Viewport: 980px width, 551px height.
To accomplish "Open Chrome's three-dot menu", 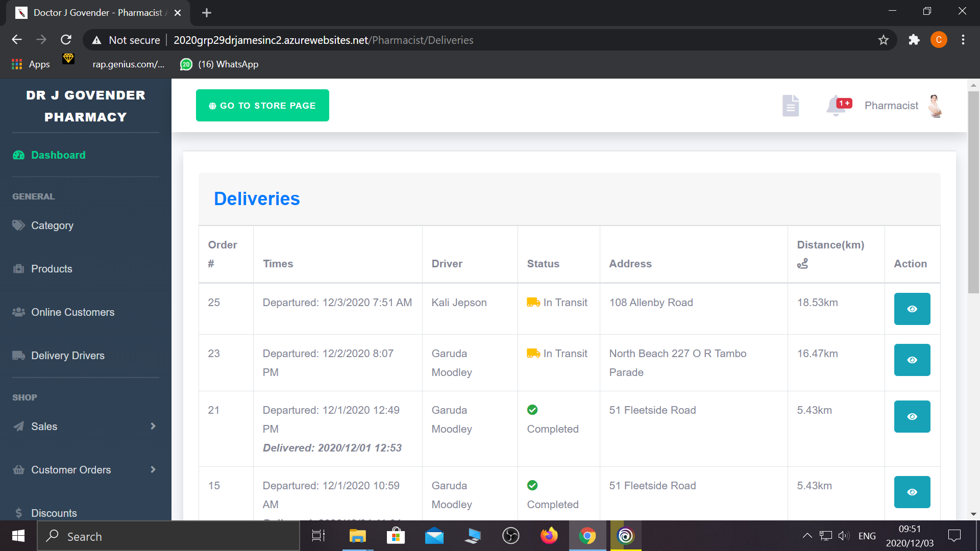I will (x=963, y=40).
